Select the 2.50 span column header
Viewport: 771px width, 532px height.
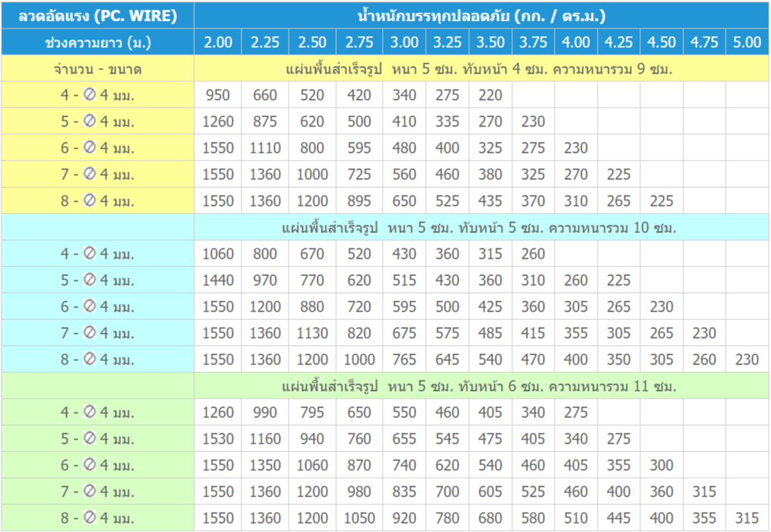tap(312, 42)
